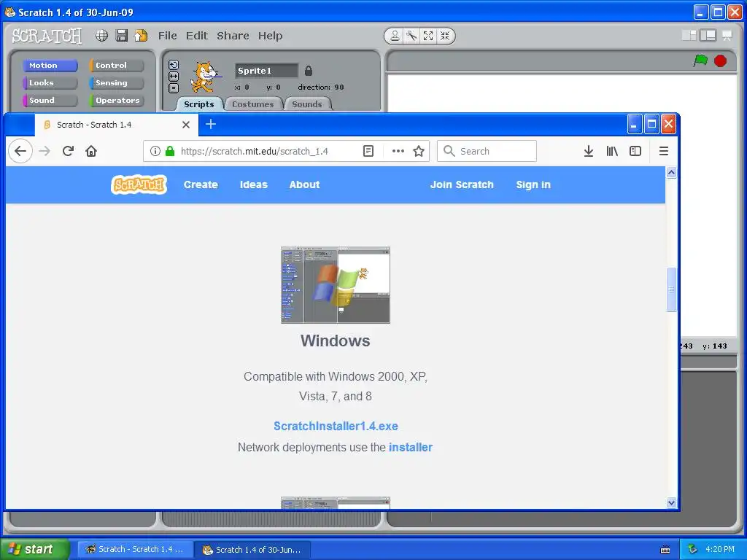The width and height of the screenshot is (747, 560).
Task: Open the Ideas link on Scratch site
Action: (253, 184)
